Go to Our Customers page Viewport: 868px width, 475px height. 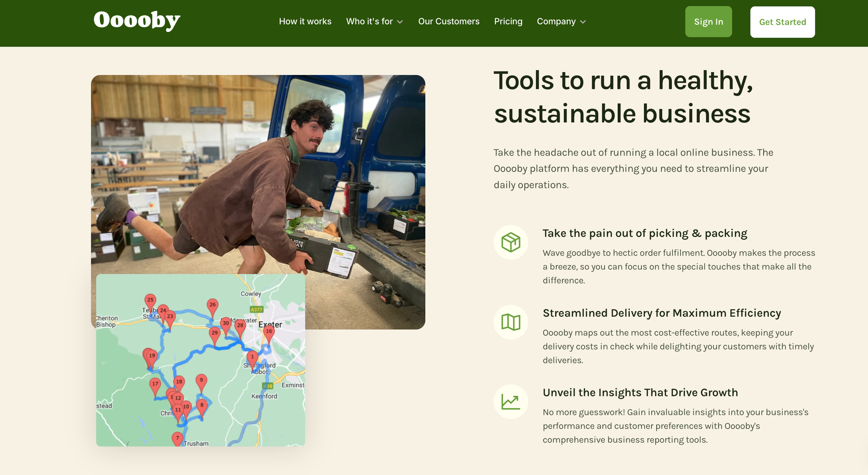point(449,22)
